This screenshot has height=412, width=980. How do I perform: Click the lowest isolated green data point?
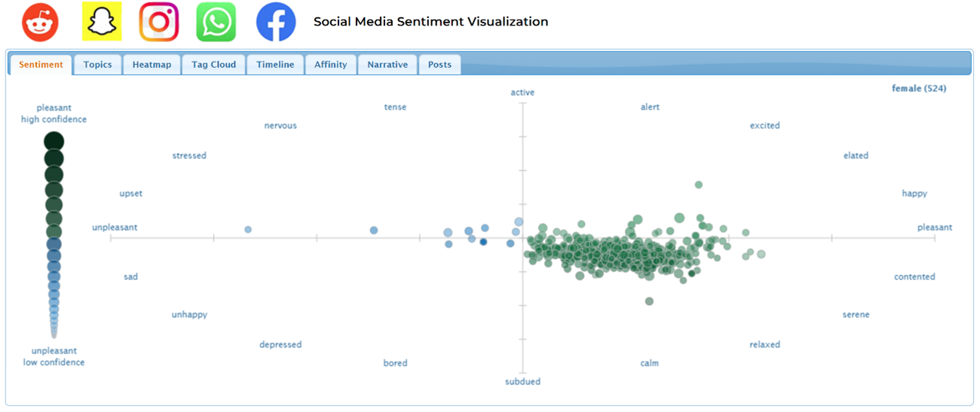click(649, 301)
